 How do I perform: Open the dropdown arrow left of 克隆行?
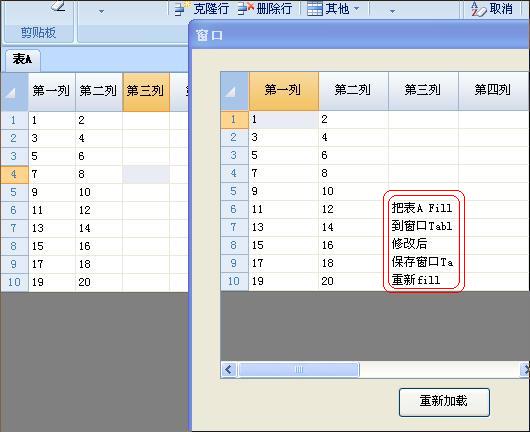pyautogui.click(x=101, y=11)
